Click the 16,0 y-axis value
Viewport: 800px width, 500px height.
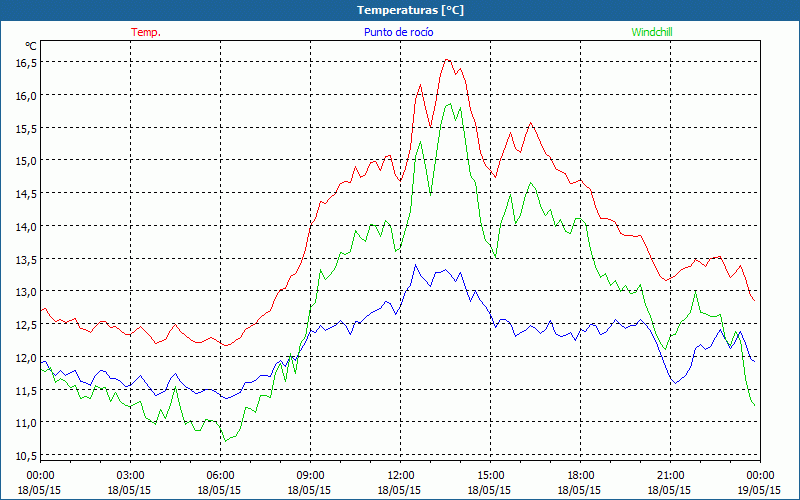pos(27,95)
